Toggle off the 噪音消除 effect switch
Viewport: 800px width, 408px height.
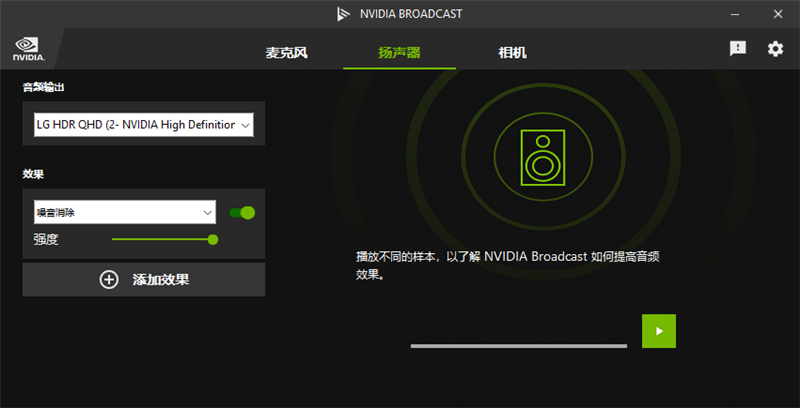tap(242, 212)
